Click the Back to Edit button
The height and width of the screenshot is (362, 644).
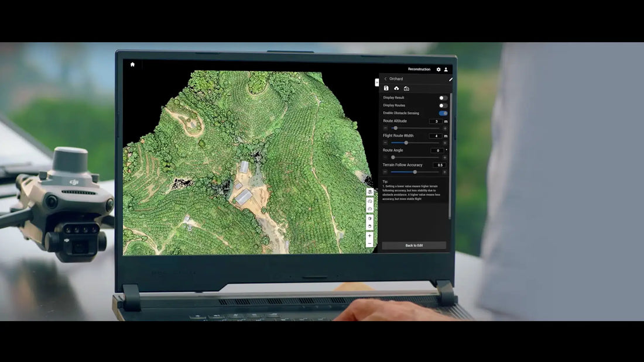414,246
